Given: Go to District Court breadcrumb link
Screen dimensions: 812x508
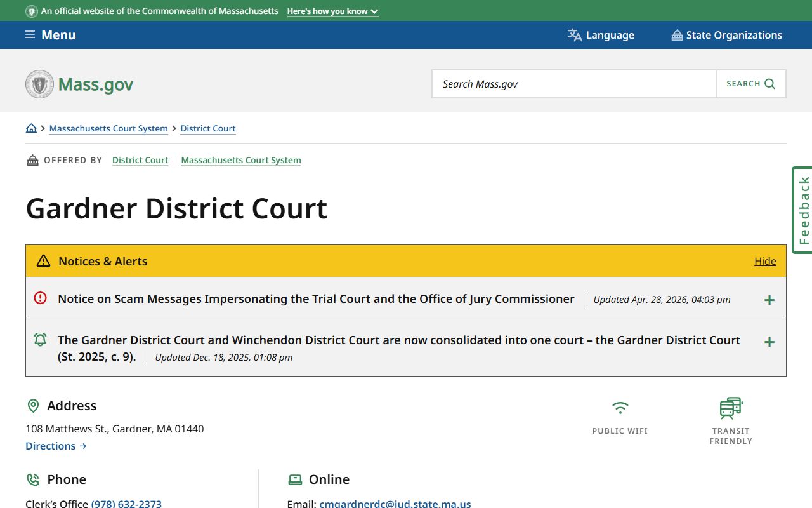Looking at the screenshot, I should (x=208, y=128).
